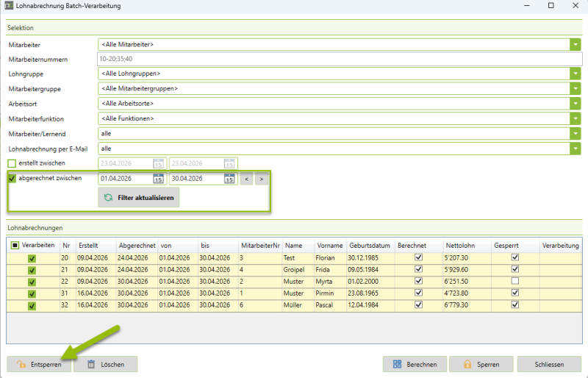Expand the Mitarbeiter dropdown

(x=575, y=44)
